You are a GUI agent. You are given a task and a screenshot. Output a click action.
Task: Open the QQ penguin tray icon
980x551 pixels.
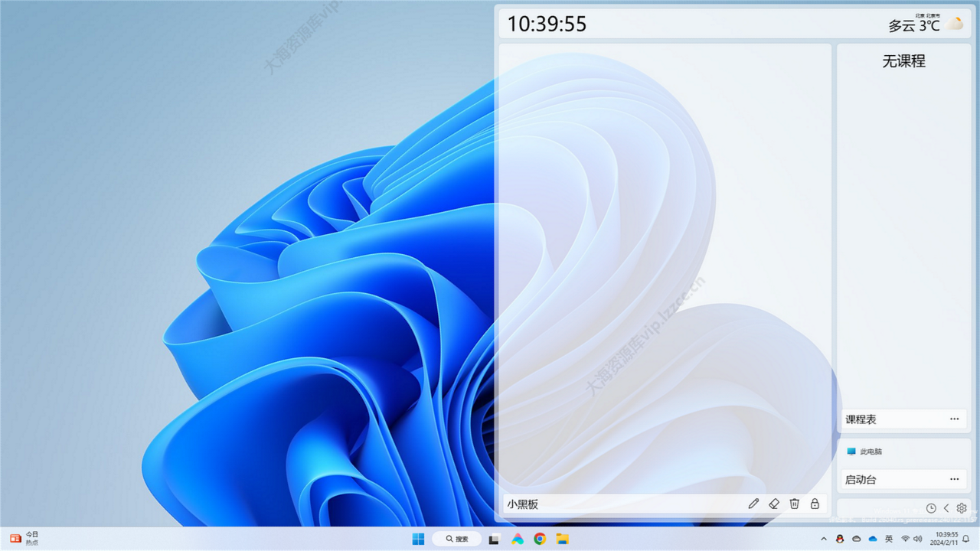click(840, 539)
